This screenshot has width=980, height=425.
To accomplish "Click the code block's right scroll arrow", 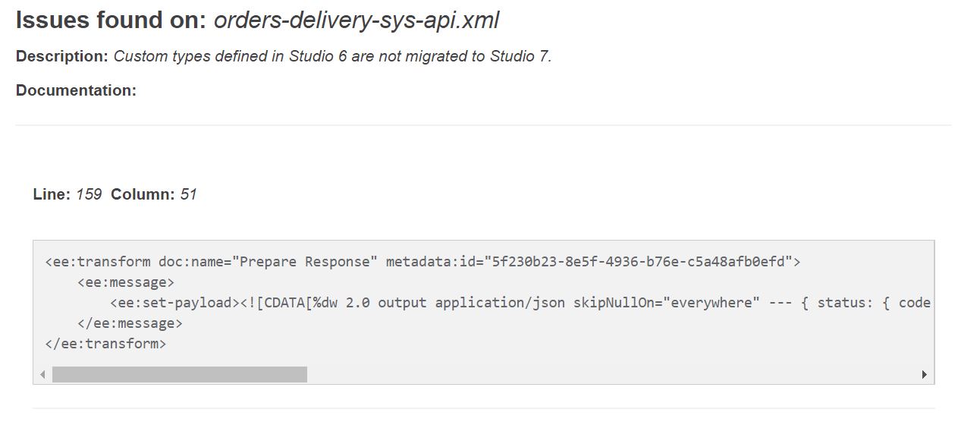I will [924, 374].
